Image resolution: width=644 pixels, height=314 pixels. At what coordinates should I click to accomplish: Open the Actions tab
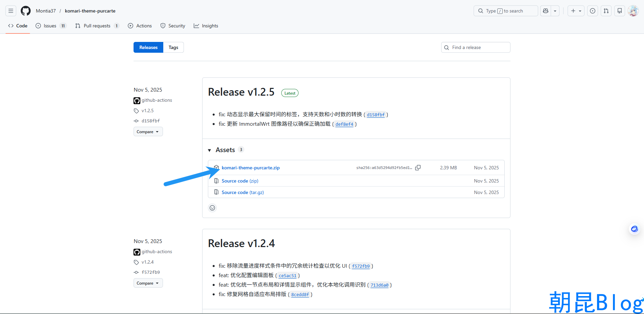tap(140, 26)
